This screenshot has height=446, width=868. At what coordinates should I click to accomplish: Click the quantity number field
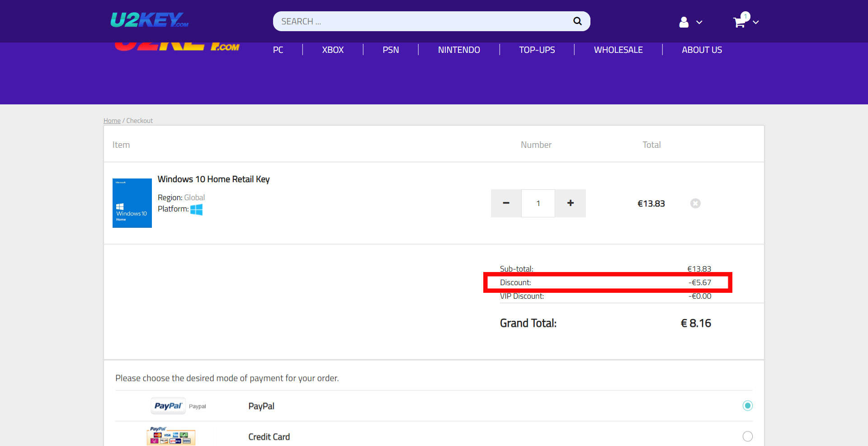pos(538,203)
